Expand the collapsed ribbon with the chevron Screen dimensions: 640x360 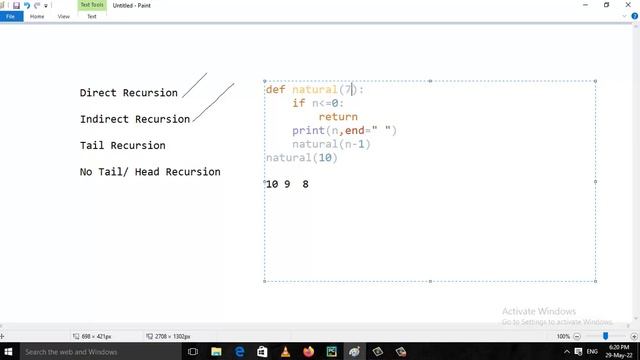tap(624, 16)
